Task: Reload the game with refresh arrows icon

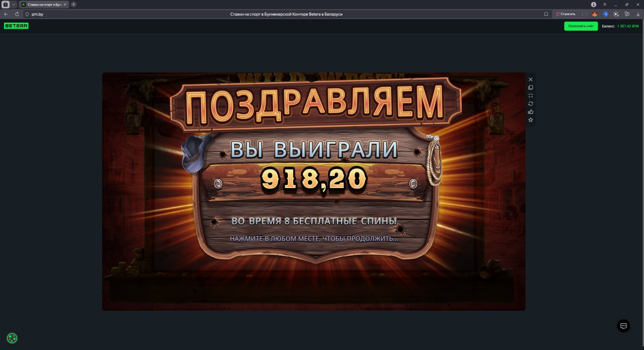Action: click(530, 104)
